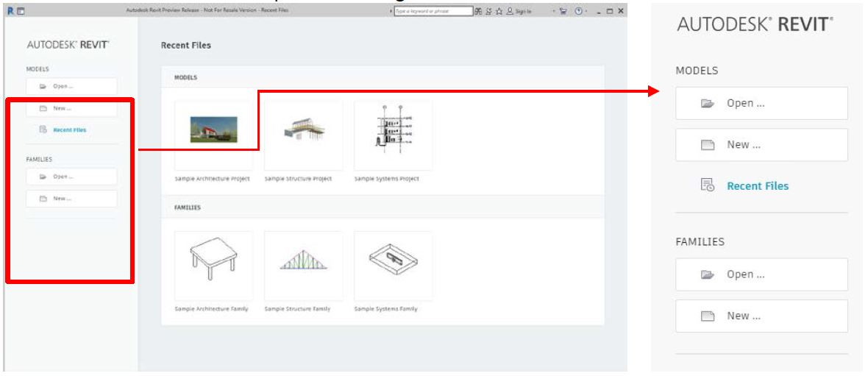Click Open under FAMILIES in the Revit window sidebar
The height and width of the screenshot is (376, 868).
tap(71, 177)
